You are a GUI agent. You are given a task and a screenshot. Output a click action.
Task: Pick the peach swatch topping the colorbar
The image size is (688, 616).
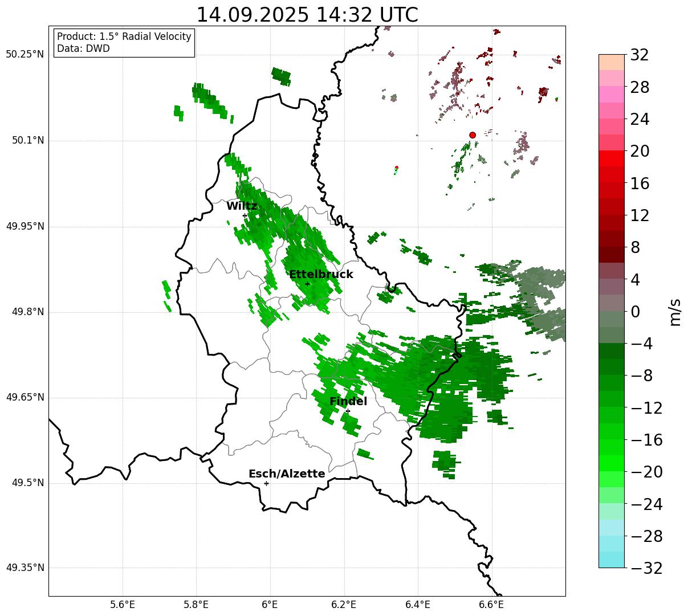point(612,62)
